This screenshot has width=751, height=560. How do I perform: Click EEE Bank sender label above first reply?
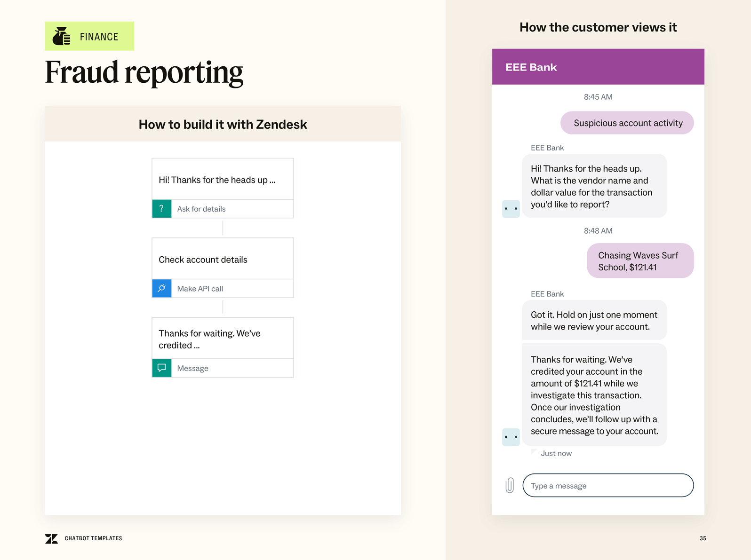(x=547, y=148)
